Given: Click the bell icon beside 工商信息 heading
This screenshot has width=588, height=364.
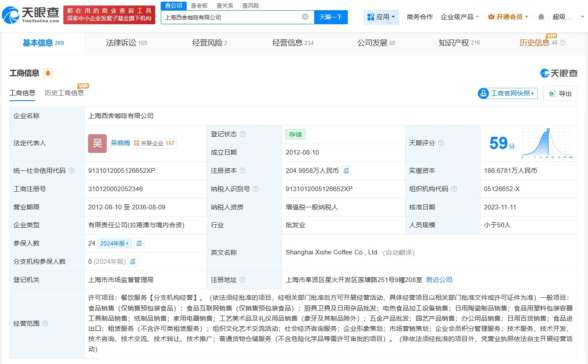Looking at the screenshot, I should click(48, 73).
